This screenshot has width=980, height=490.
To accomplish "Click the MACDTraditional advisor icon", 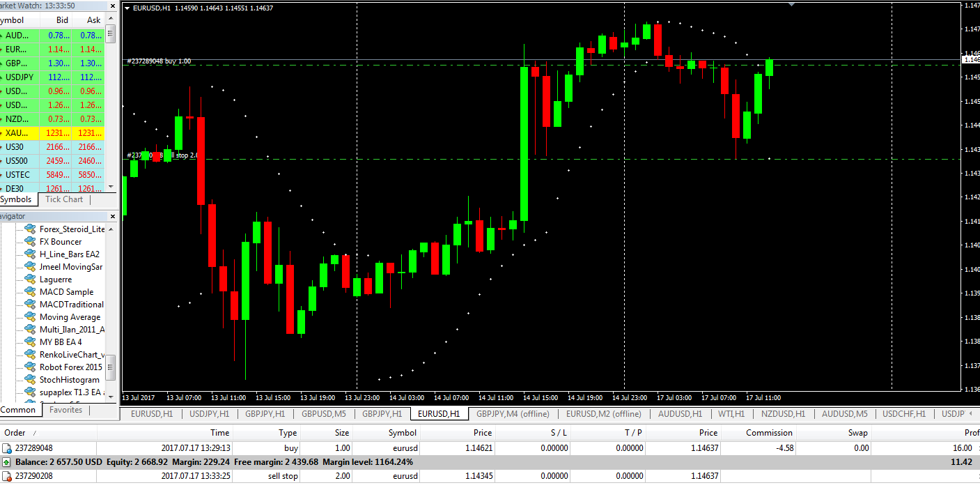I will coord(30,304).
